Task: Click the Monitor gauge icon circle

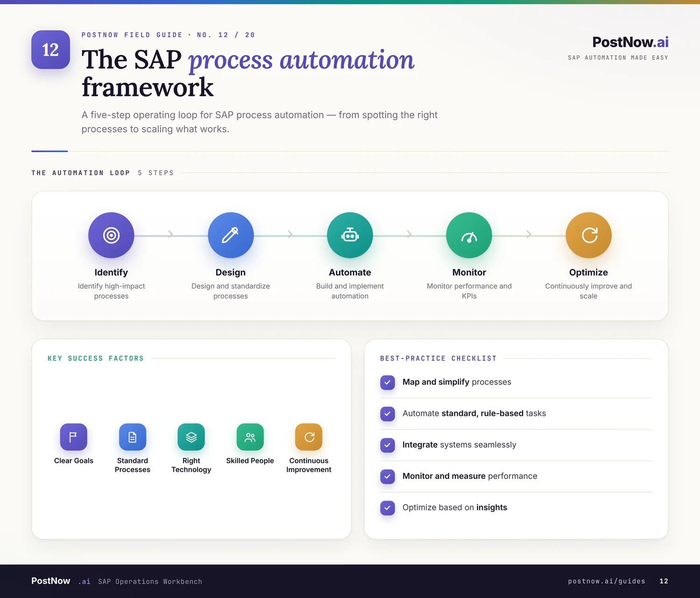Action: coord(469,235)
